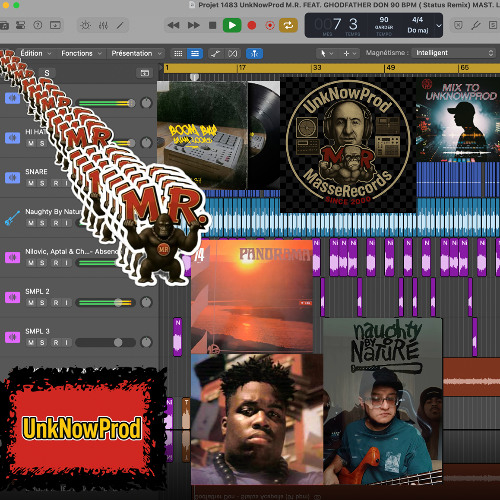Toggle the yellow Cycle mode button
500x500 pixels.
point(288,25)
